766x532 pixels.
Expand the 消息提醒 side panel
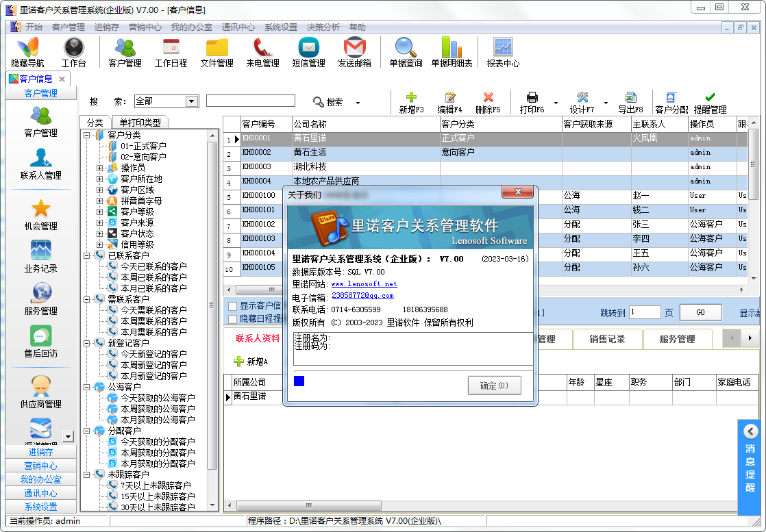point(750,431)
